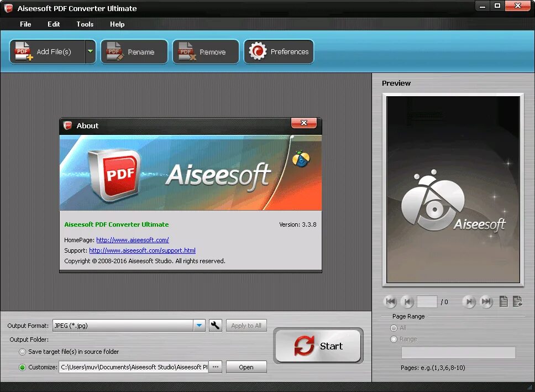
Task: Select the All pages radio button
Action: [394, 327]
